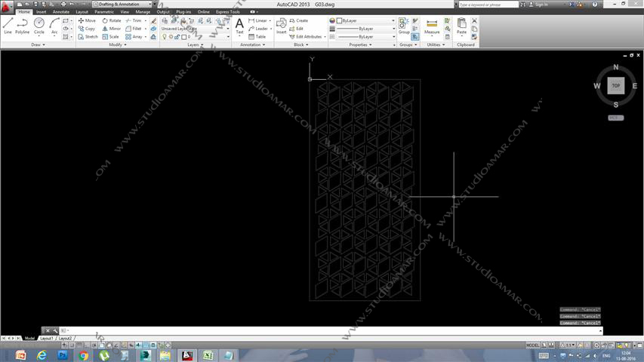
Task: Open Excel from the taskbar
Action: coord(208,355)
